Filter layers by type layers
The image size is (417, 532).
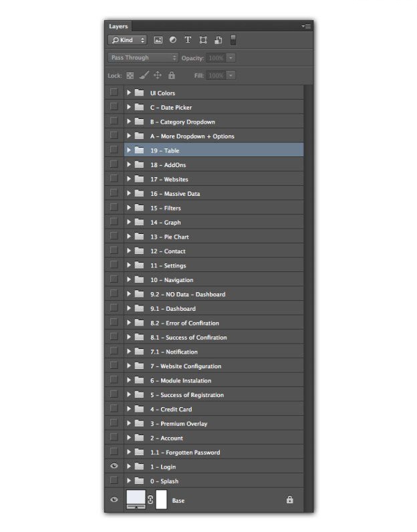pos(188,40)
